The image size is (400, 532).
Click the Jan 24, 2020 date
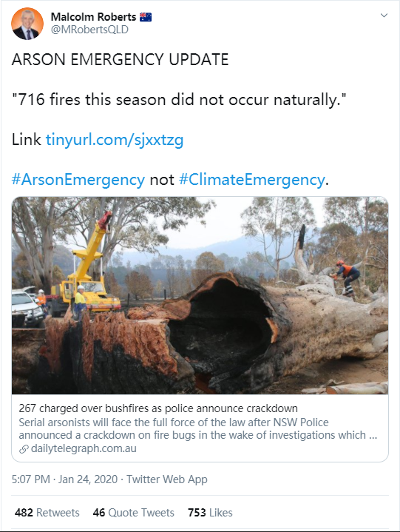tap(88, 479)
